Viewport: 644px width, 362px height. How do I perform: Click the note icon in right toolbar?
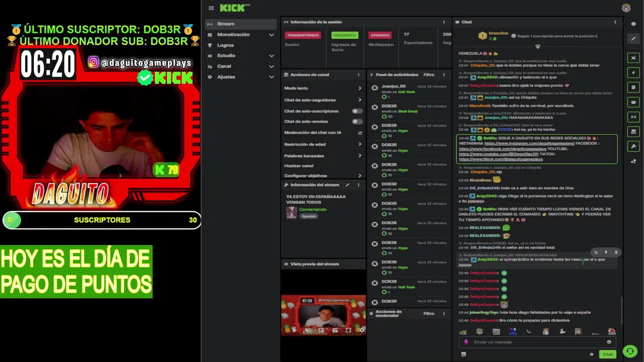click(633, 87)
